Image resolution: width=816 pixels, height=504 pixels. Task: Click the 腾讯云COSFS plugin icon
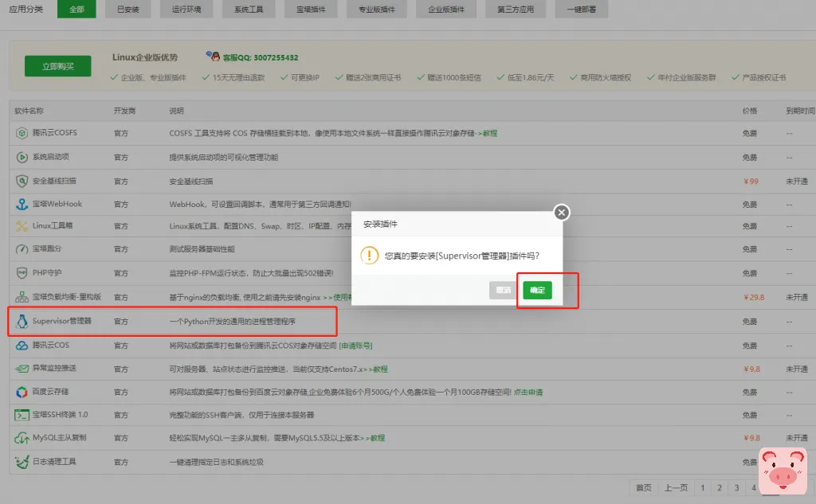pos(22,133)
